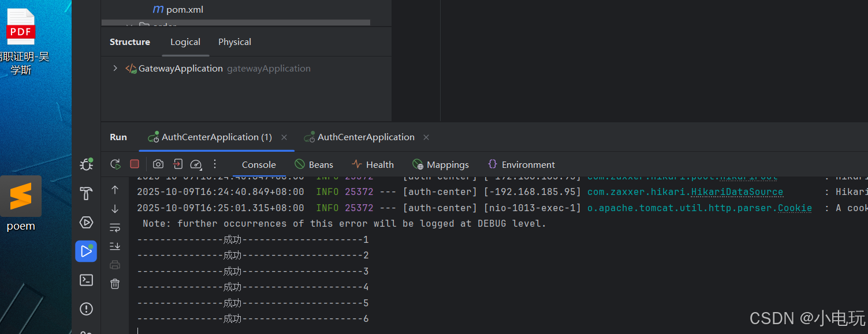Switch to the Beans tab

314,165
